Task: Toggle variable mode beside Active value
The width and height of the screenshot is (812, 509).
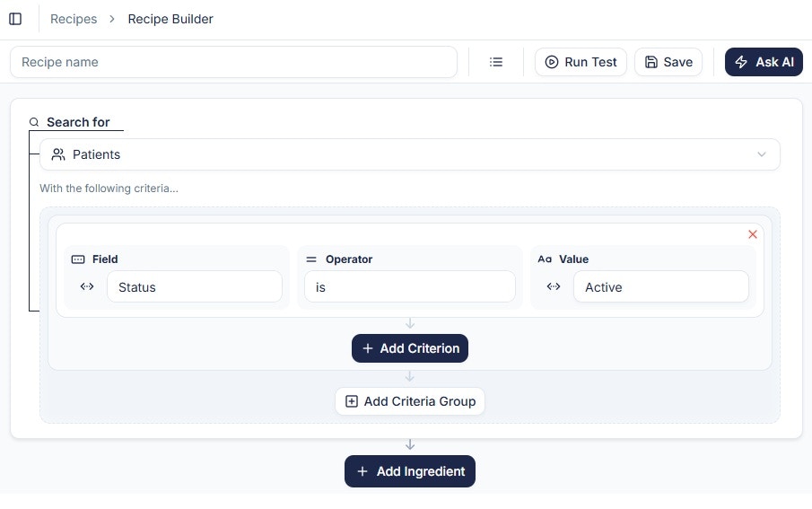Action: [554, 286]
